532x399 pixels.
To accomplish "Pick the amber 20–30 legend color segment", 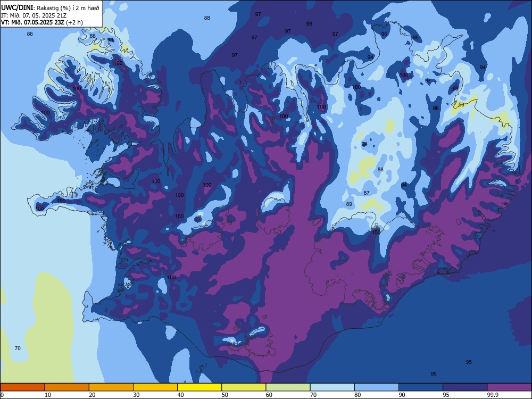I will click(x=111, y=387).
